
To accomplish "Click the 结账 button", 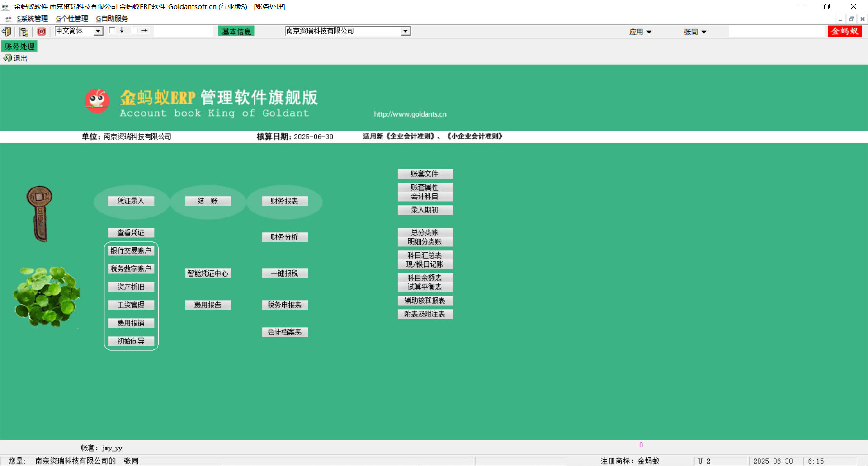I will point(208,201).
